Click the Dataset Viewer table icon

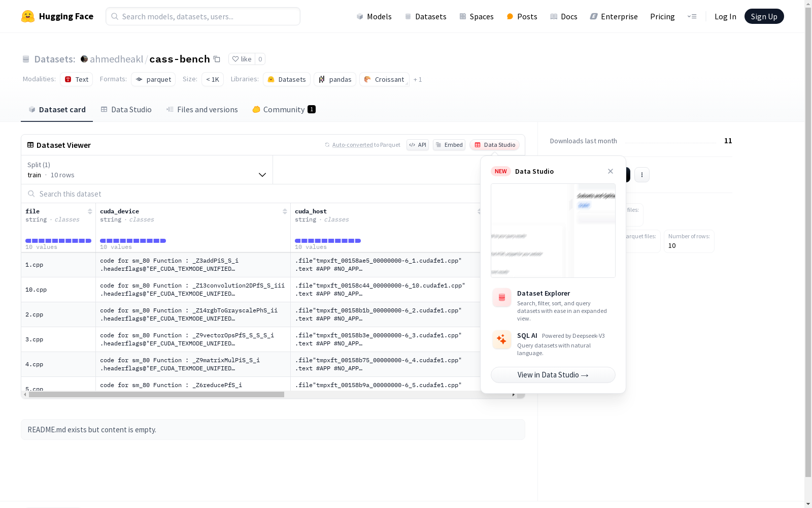coord(30,145)
